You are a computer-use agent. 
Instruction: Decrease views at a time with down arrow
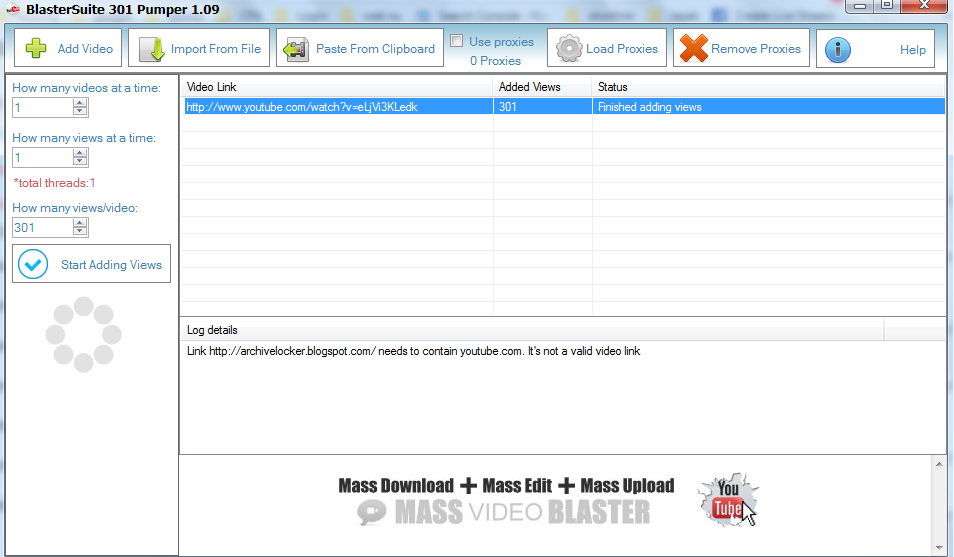click(x=80, y=161)
